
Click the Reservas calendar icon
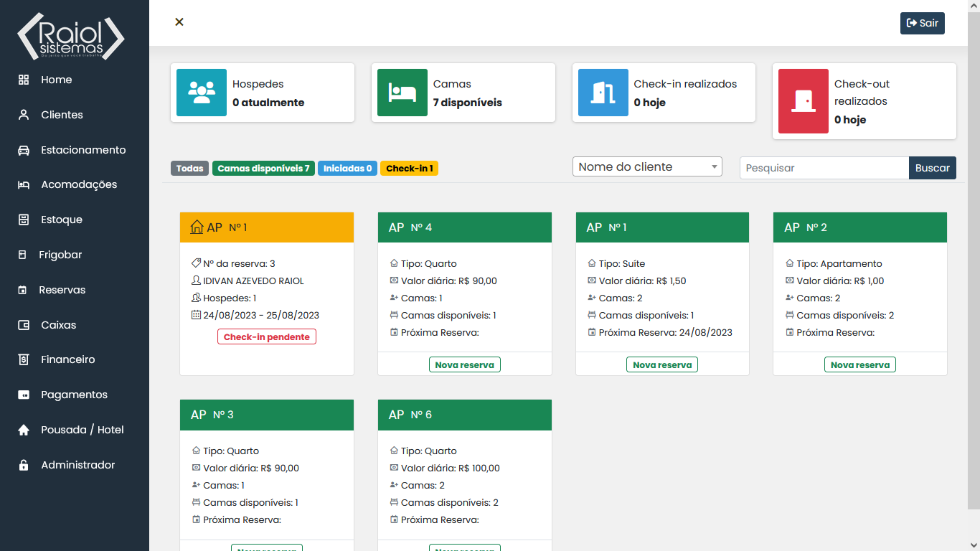coord(22,290)
